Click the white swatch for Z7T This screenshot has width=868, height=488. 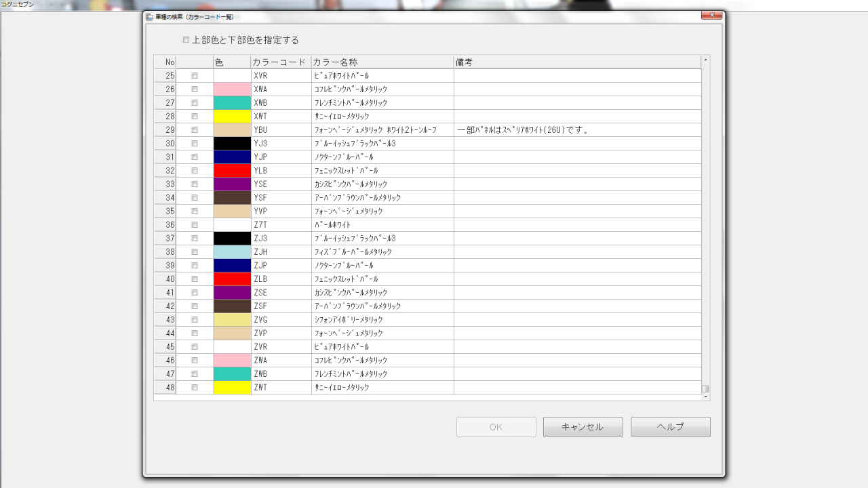(x=232, y=224)
